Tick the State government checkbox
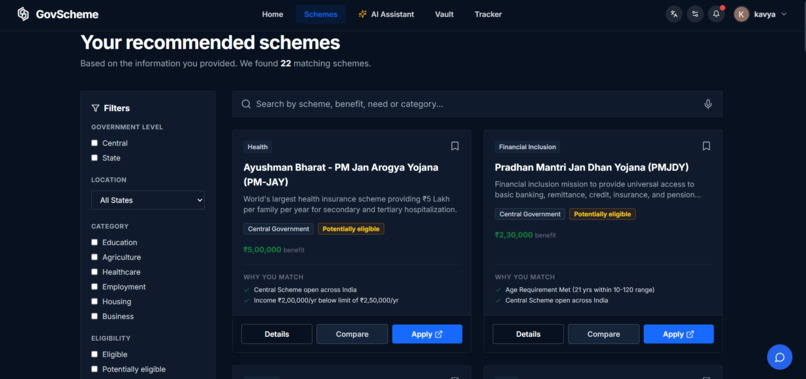The image size is (806, 379). (94, 158)
